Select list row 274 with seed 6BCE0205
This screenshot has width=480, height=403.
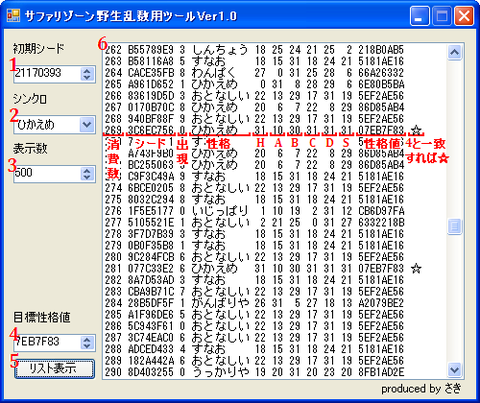coord(254,188)
